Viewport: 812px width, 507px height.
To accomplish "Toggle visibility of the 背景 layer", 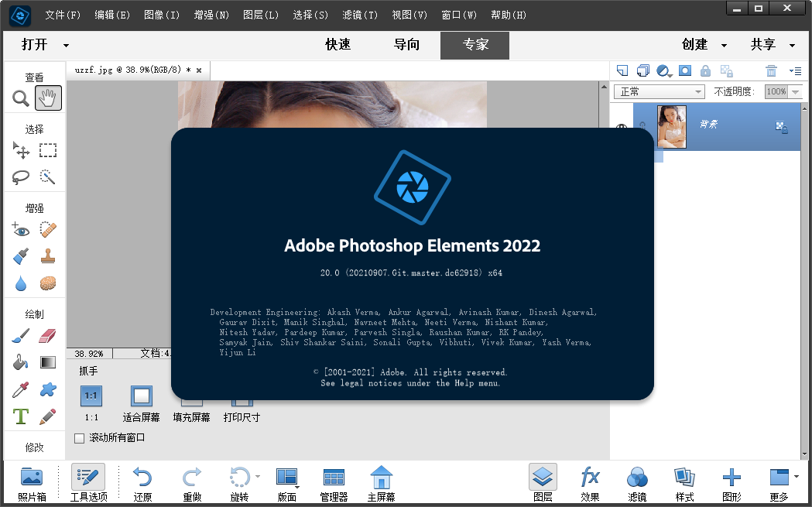I will (x=622, y=126).
